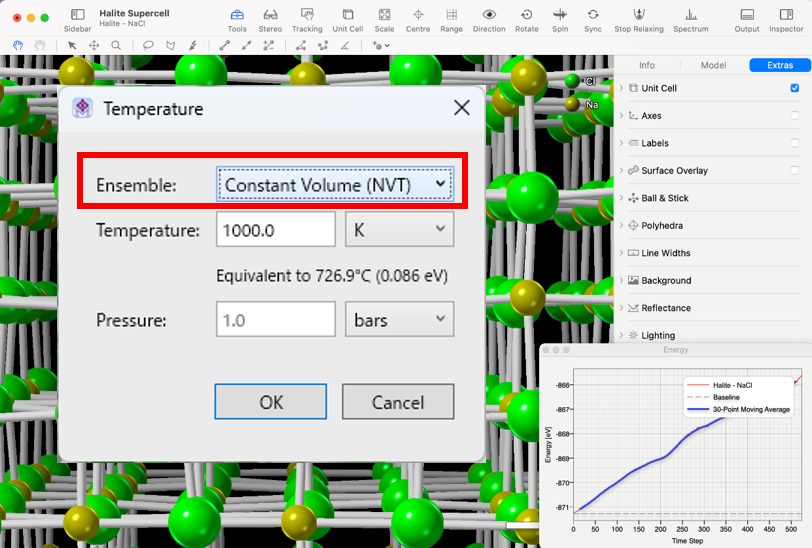Select the magnifier zoom tool

[x=116, y=45]
